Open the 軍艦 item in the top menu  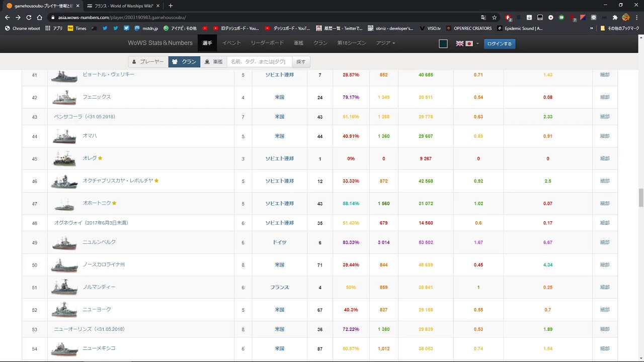(x=298, y=43)
